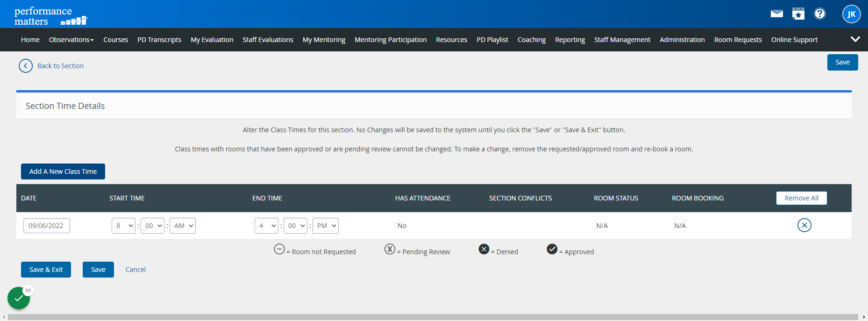Click the ROOM STATUS column header
The height and width of the screenshot is (321, 868).
pyautogui.click(x=616, y=198)
